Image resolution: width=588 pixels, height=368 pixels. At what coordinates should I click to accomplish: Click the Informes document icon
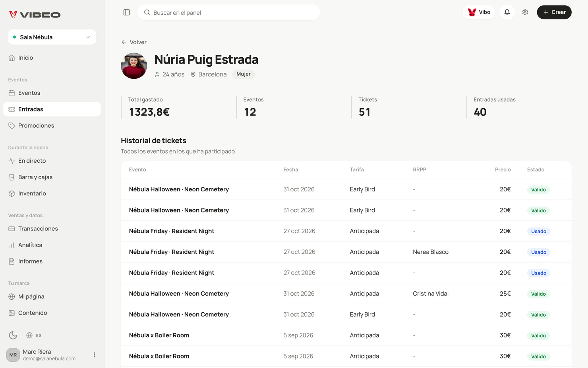(x=12, y=261)
